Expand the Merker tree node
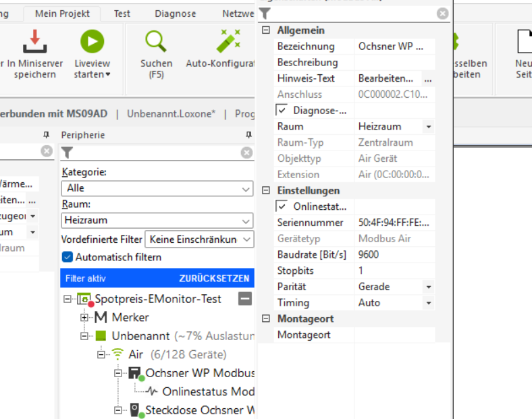 84,318
